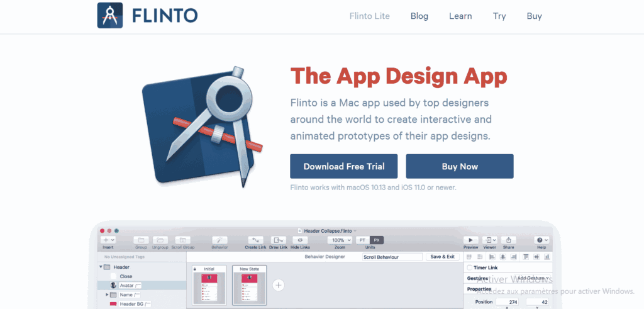Viewport: 644px width, 309px height.
Task: Go to the Learn navigation item
Action: tap(460, 16)
